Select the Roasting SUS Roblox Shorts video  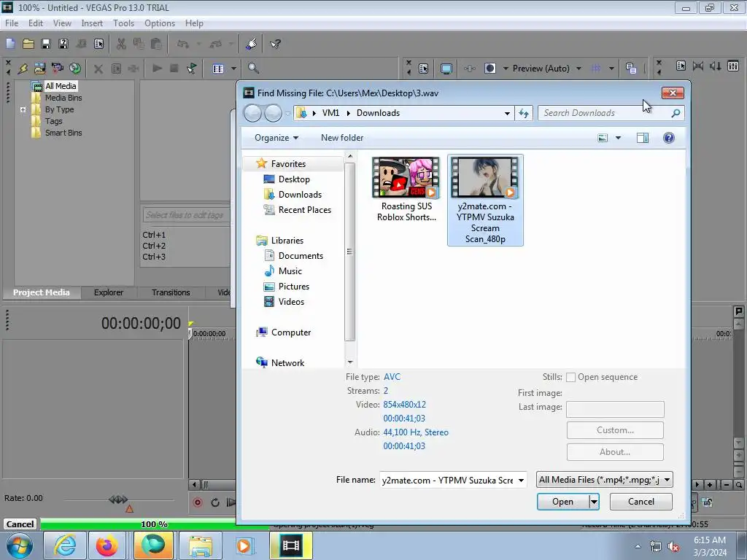(406, 190)
